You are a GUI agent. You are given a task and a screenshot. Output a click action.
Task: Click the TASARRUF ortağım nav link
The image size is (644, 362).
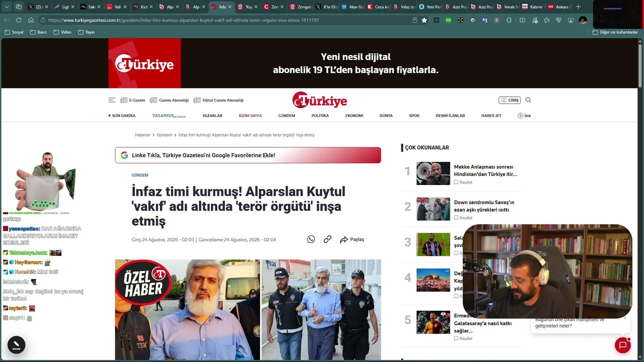[x=169, y=116]
